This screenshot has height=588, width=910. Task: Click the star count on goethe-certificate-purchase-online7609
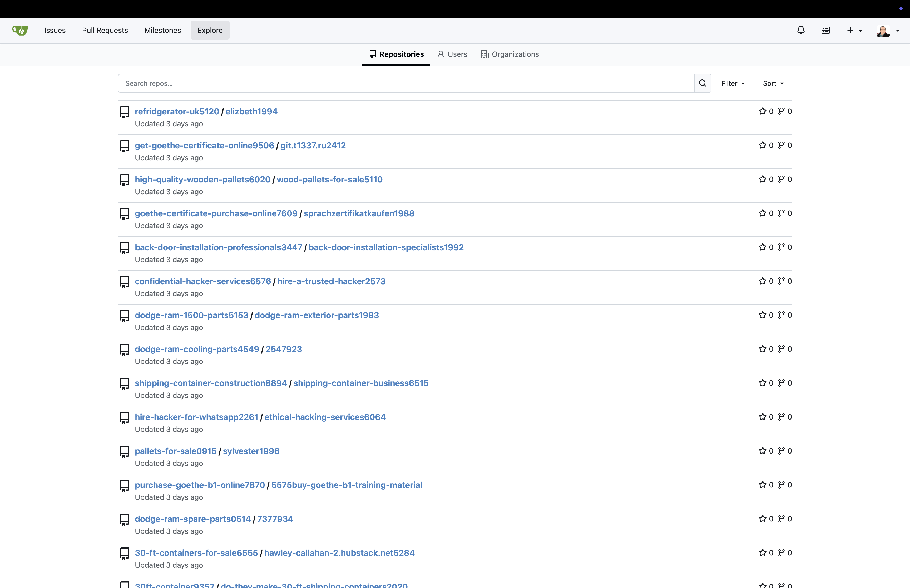point(771,213)
